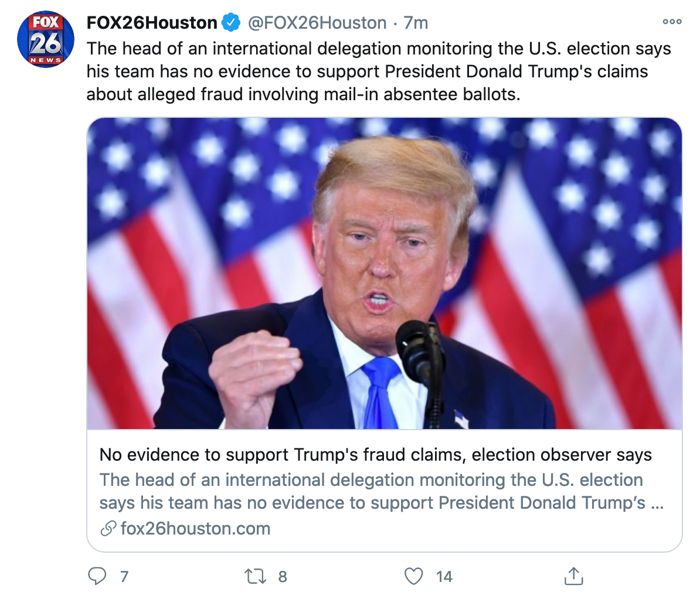Click the like count number 14
The width and height of the screenshot is (700, 599).
click(x=444, y=577)
